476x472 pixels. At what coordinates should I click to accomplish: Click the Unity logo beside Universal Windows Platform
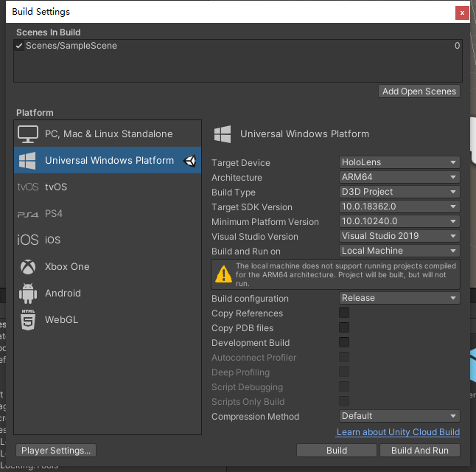pos(190,161)
